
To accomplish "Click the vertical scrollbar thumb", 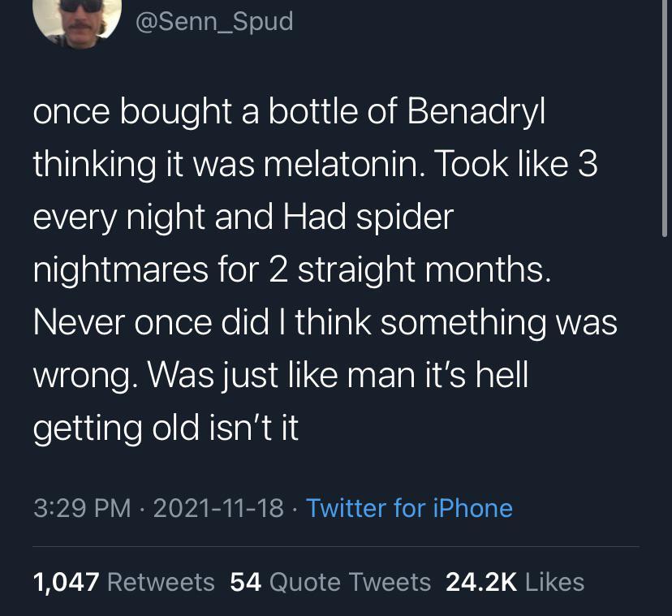I will 664,118.
